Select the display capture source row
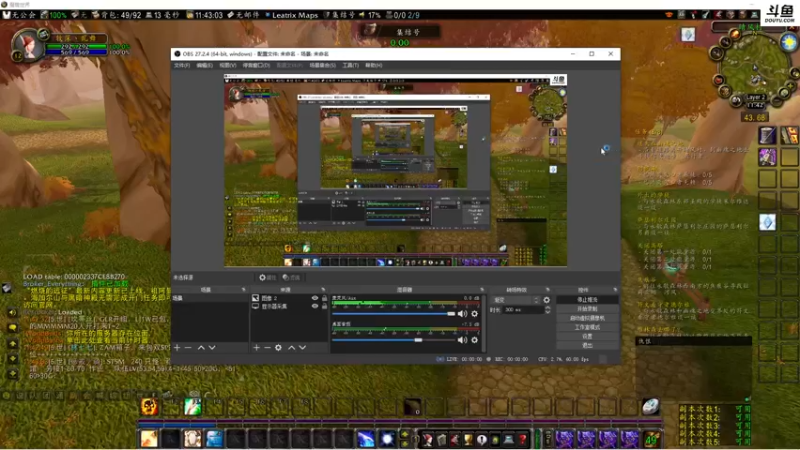The height and width of the screenshot is (450, 800). [289, 306]
